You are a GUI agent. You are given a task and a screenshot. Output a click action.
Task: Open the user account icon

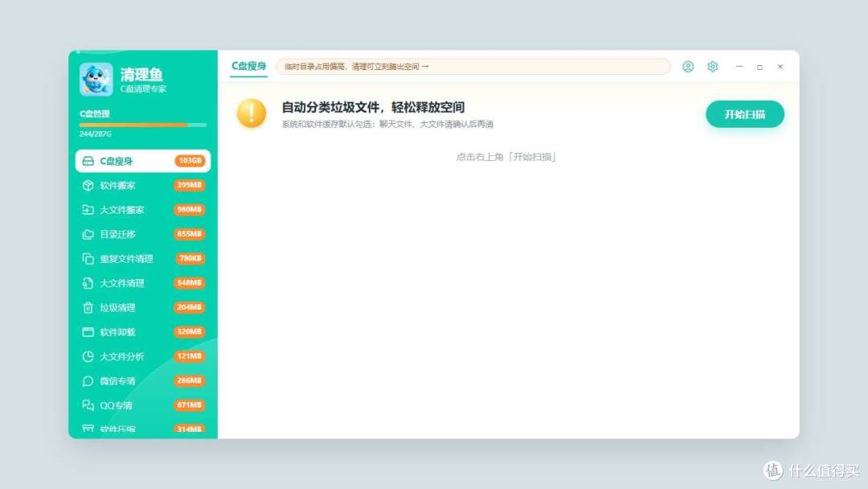click(x=688, y=67)
